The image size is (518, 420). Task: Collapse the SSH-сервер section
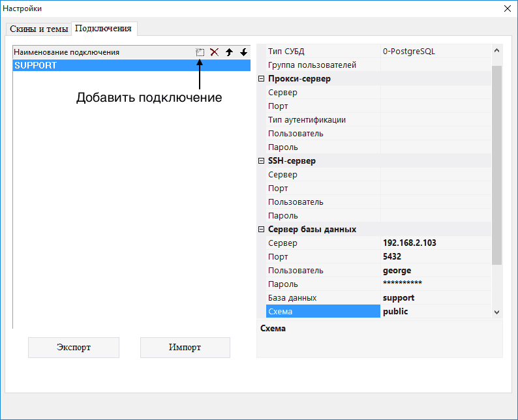click(262, 160)
